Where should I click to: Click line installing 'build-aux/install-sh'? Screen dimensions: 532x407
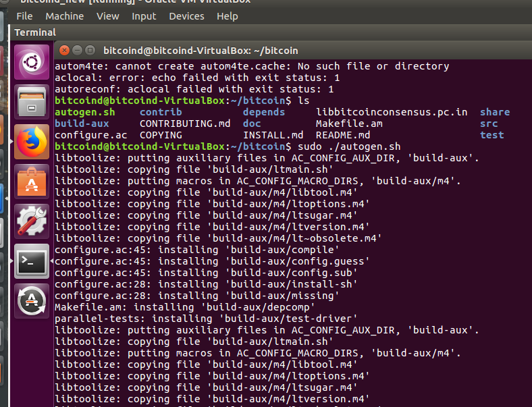(x=206, y=285)
